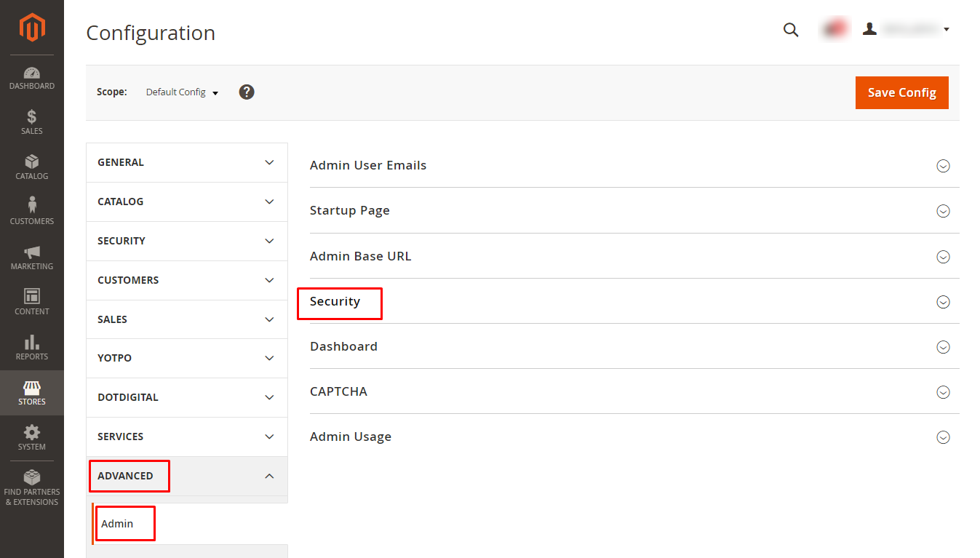Expand the SECURITY config tab
Image resolution: width=980 pixels, height=558 pixels.
(x=187, y=241)
